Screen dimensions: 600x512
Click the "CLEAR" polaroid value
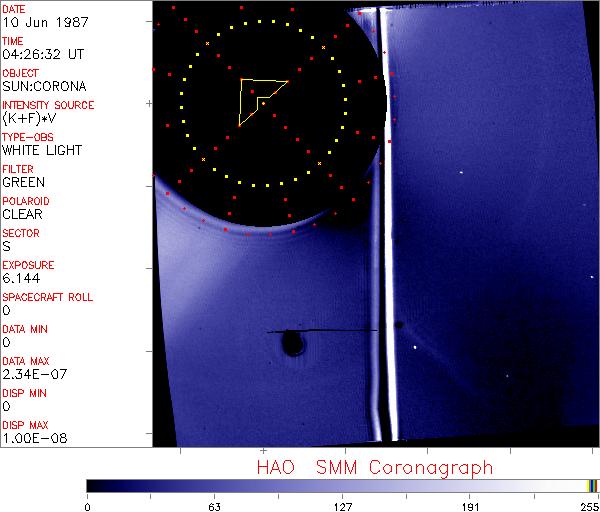[x=23, y=214]
